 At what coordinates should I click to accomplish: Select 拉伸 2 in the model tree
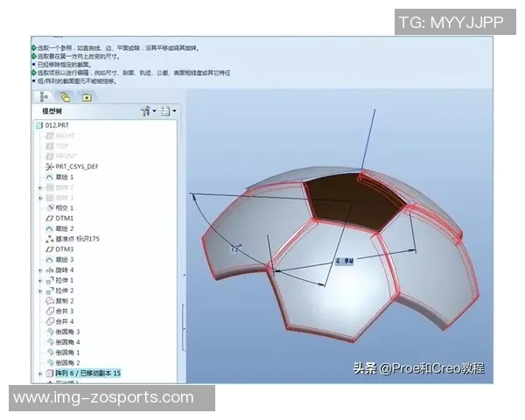[x=66, y=290]
